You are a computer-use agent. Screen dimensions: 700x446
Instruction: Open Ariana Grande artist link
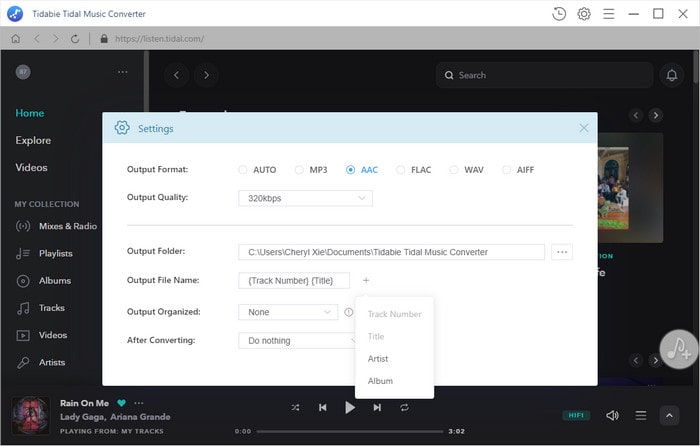(x=140, y=417)
